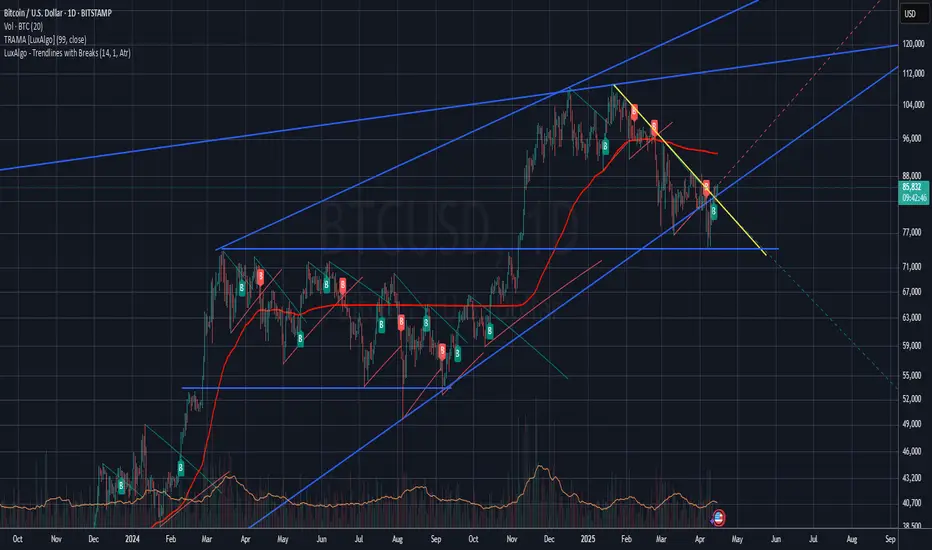Click the 59,000 price axis label
Viewport: 932px width, 550px height.
(911, 345)
